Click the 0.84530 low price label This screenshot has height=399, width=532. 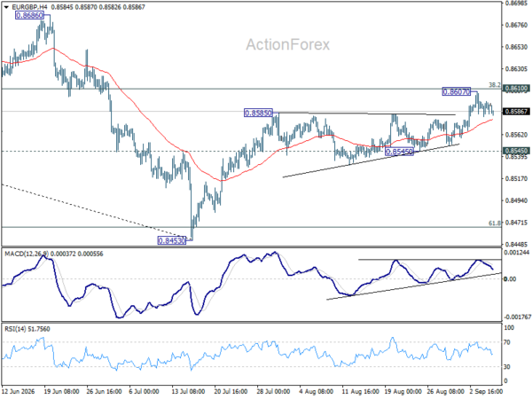pyautogui.click(x=172, y=240)
